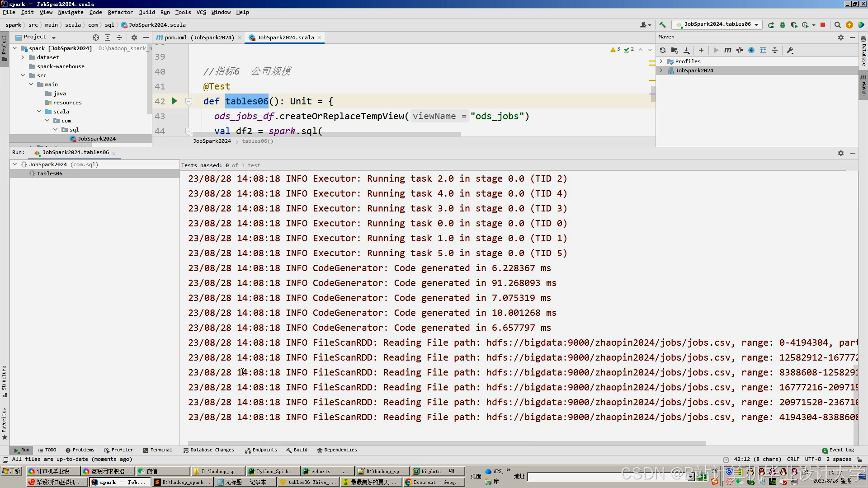The height and width of the screenshot is (488, 868).
Task: Run tables06 from the gutter play arrow
Action: [175, 101]
